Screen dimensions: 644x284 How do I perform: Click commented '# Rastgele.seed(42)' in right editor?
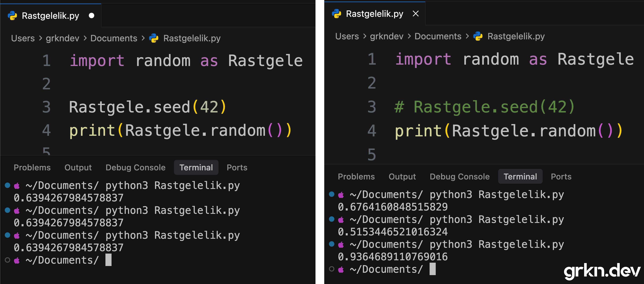[484, 107]
